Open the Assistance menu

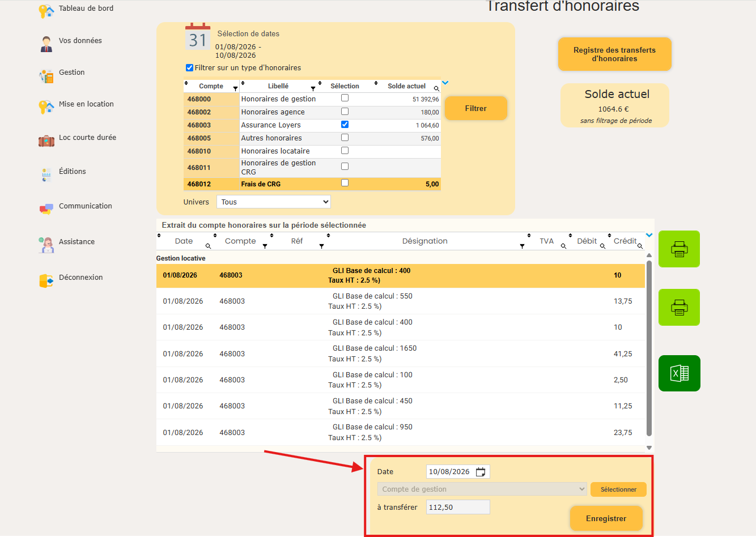point(77,242)
